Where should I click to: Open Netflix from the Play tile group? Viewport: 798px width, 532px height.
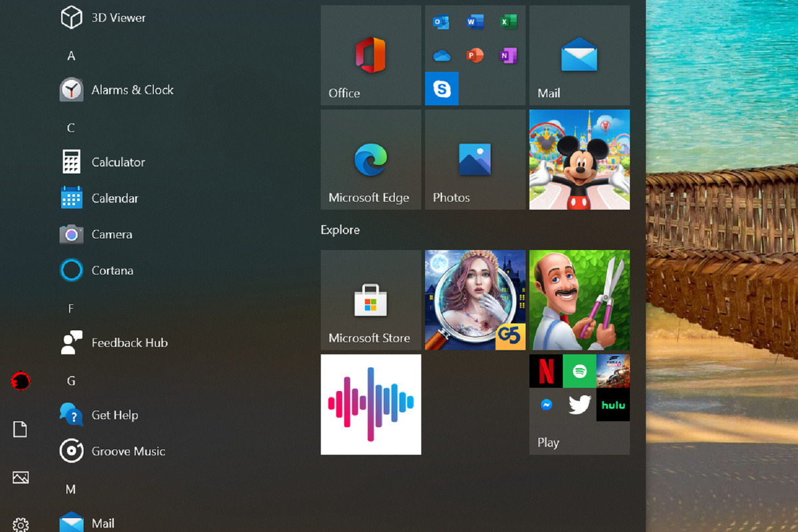tap(545, 371)
